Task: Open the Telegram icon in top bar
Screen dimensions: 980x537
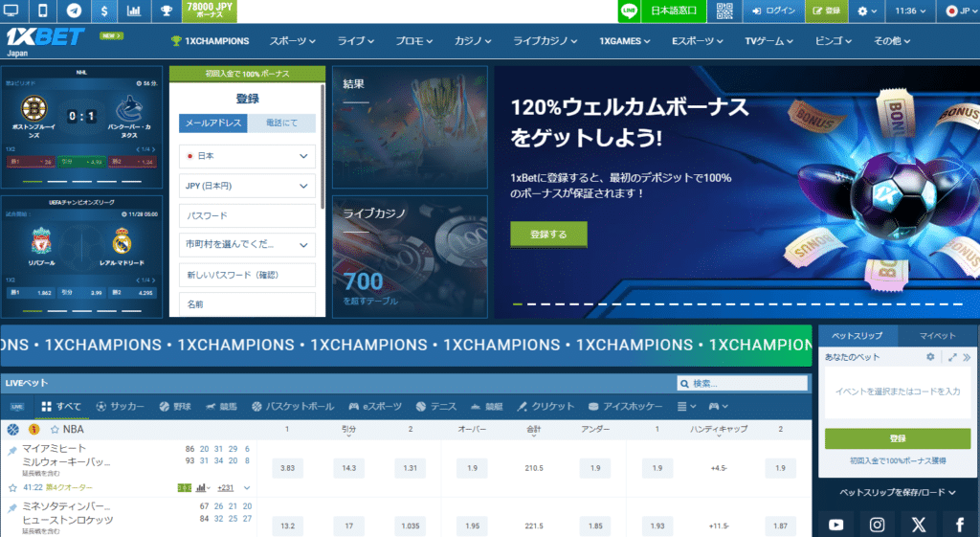Action: coord(74,11)
